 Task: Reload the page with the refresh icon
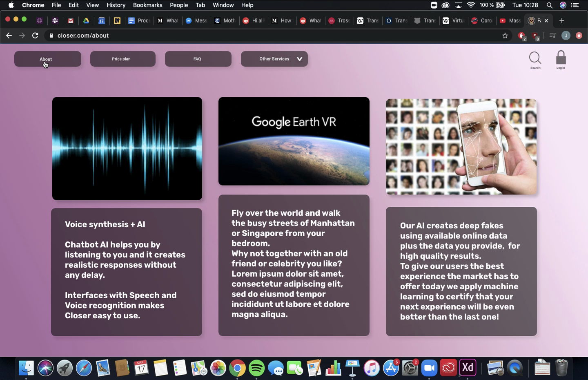[35, 36]
